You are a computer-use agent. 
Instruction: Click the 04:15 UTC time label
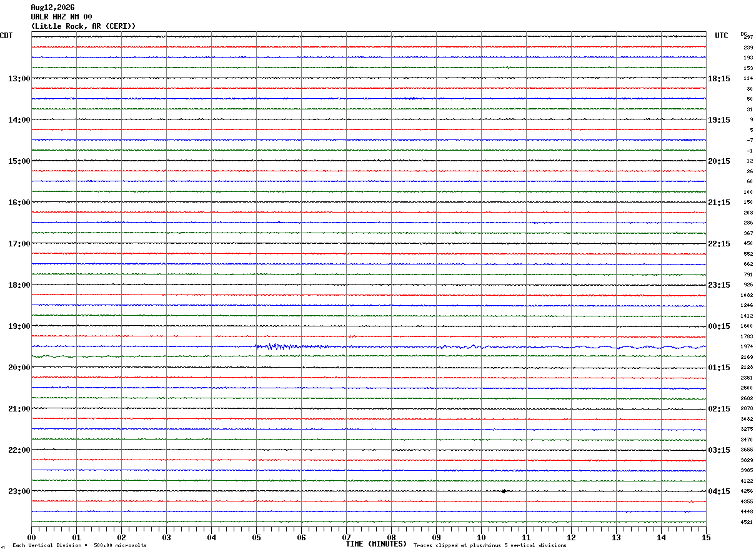point(719,491)
